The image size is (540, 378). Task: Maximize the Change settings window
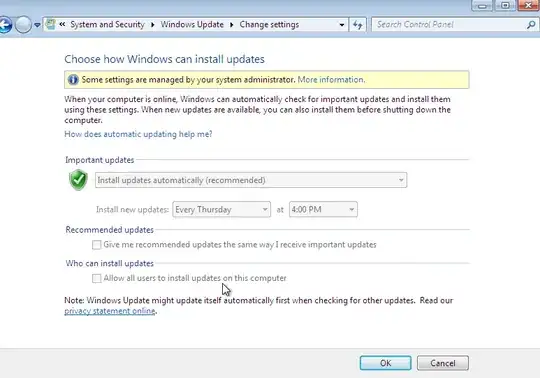[505, 6]
